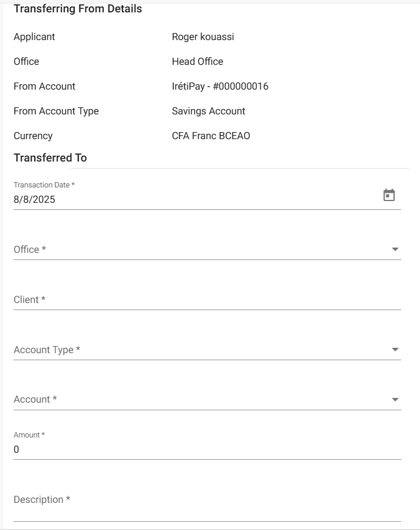
Task: Click the 'Account *' placeholder text
Action: click(35, 399)
